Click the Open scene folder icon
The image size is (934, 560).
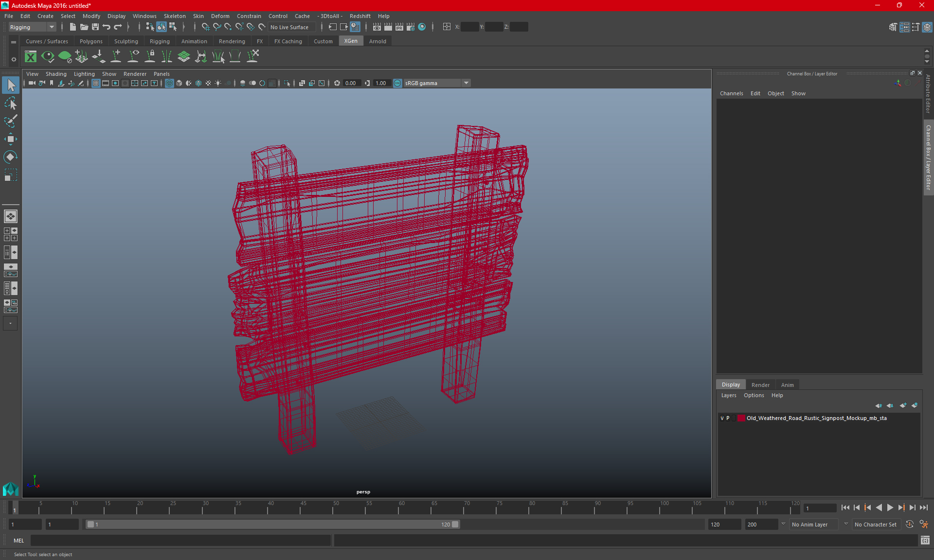[84, 27]
